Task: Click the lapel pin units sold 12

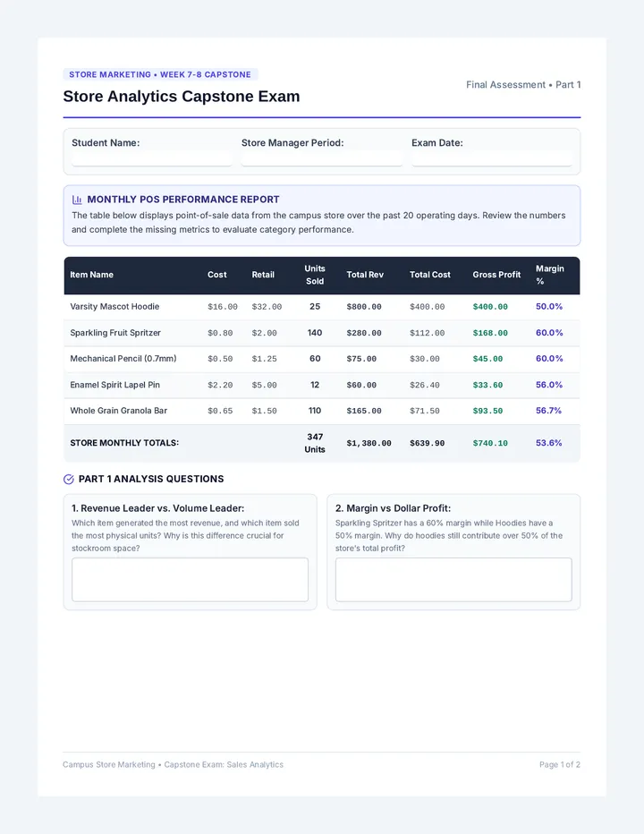Action: pyautogui.click(x=315, y=385)
